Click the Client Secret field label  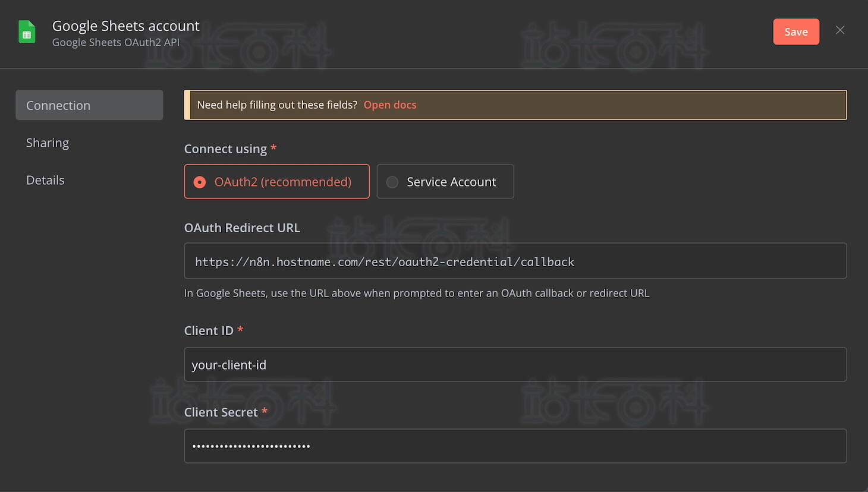[221, 412]
